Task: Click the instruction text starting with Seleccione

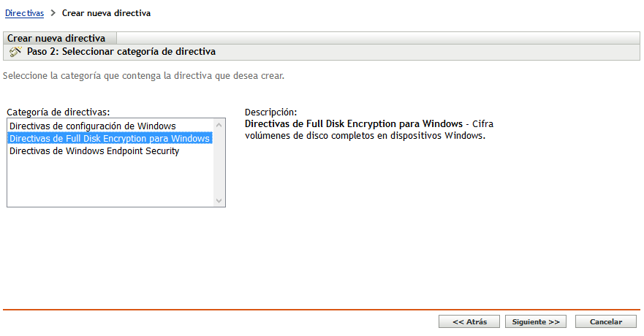Action: point(143,75)
